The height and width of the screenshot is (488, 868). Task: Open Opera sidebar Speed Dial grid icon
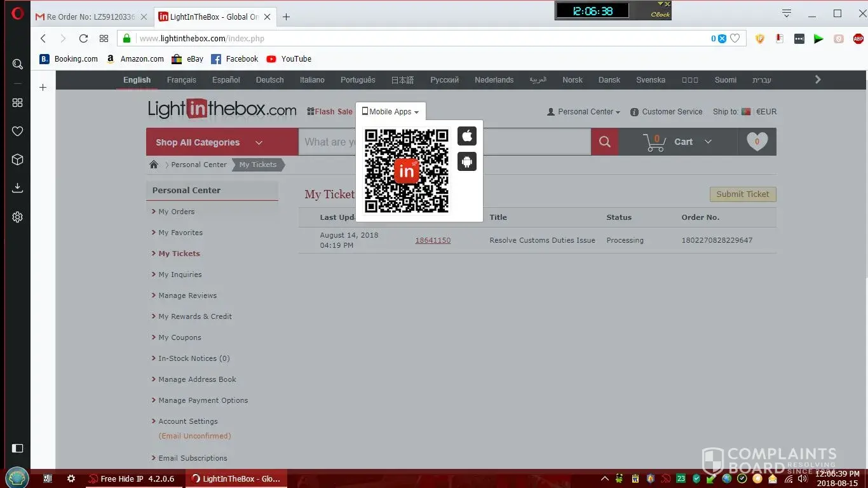tap(18, 103)
